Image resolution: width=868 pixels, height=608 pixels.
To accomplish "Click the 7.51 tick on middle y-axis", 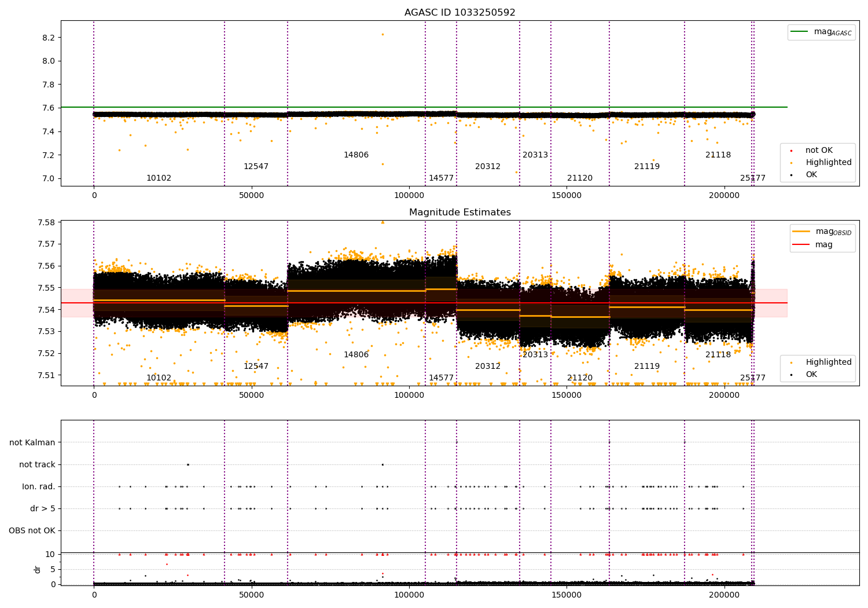I will pyautogui.click(x=46, y=375).
